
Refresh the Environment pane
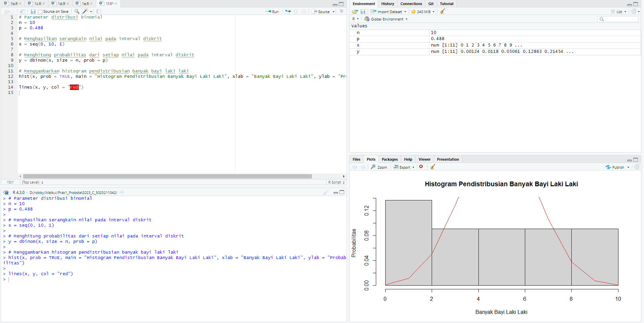click(x=634, y=11)
